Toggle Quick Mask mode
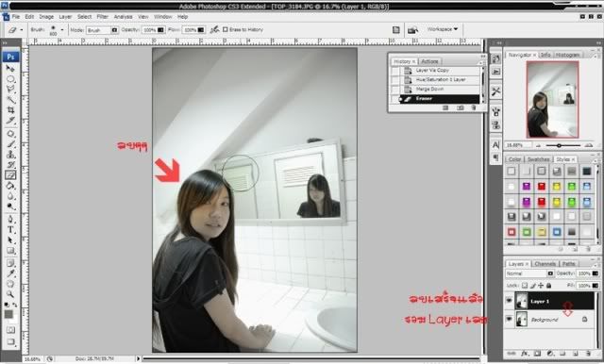The width and height of the screenshot is (604, 364). point(10,330)
